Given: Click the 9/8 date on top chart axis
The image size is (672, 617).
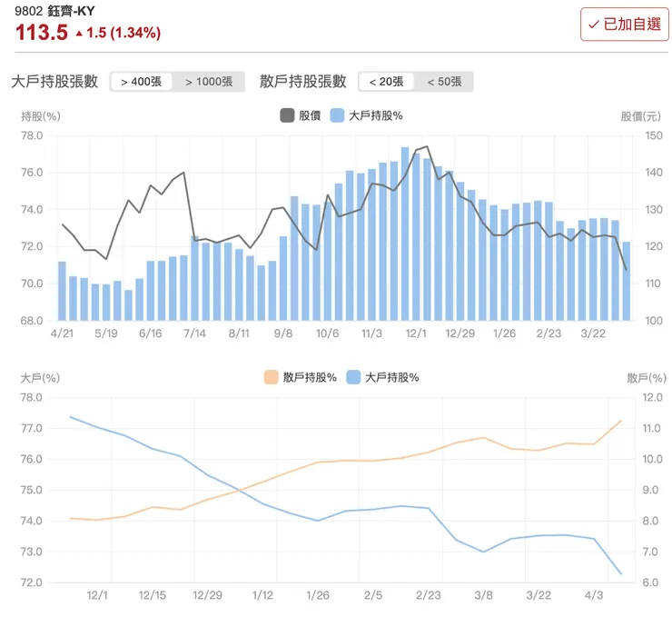Looking at the screenshot, I should pos(283,333).
